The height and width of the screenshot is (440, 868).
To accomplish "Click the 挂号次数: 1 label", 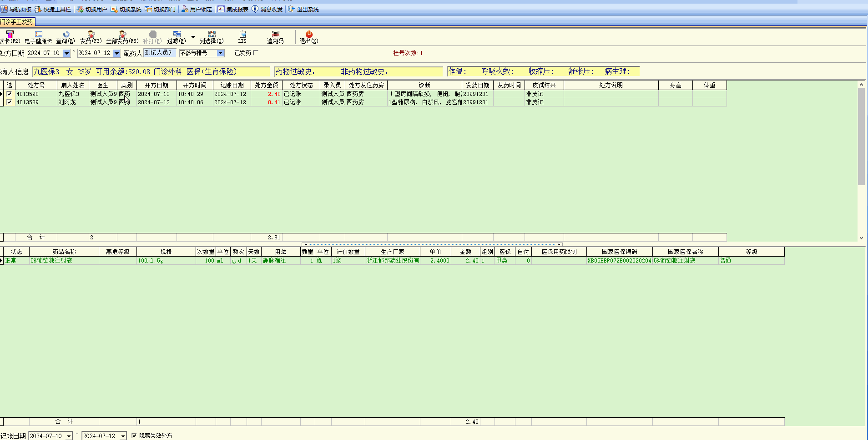I will [x=408, y=53].
